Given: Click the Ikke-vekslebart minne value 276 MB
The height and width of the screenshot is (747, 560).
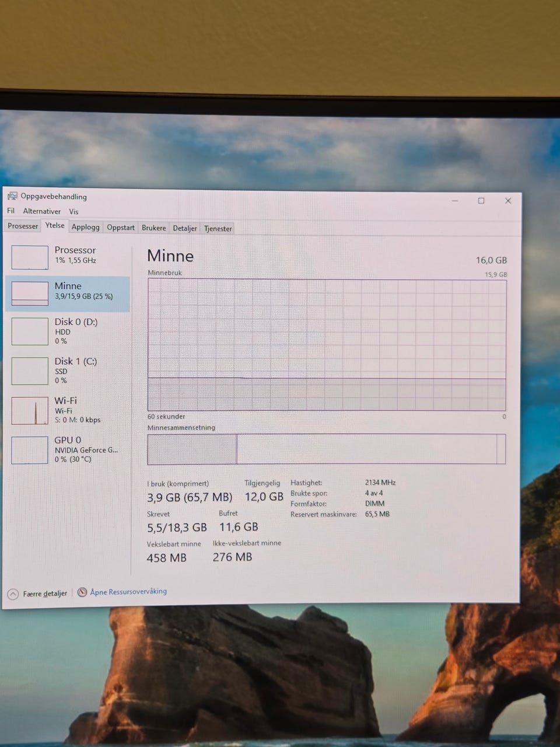Looking at the screenshot, I should 232,557.
